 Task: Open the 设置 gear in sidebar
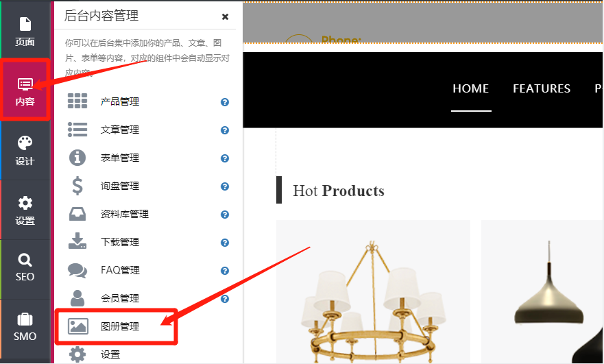pos(25,210)
